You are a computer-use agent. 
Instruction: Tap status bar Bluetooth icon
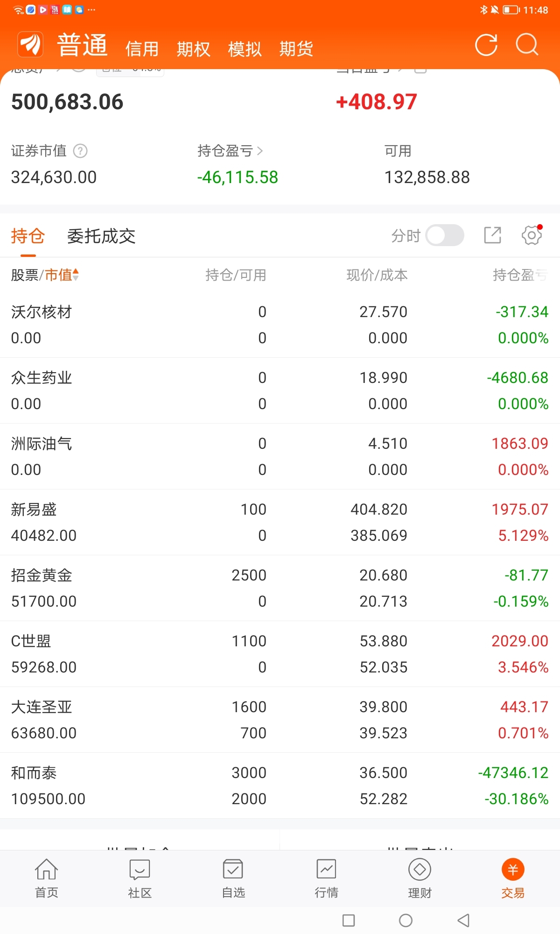pos(483,10)
